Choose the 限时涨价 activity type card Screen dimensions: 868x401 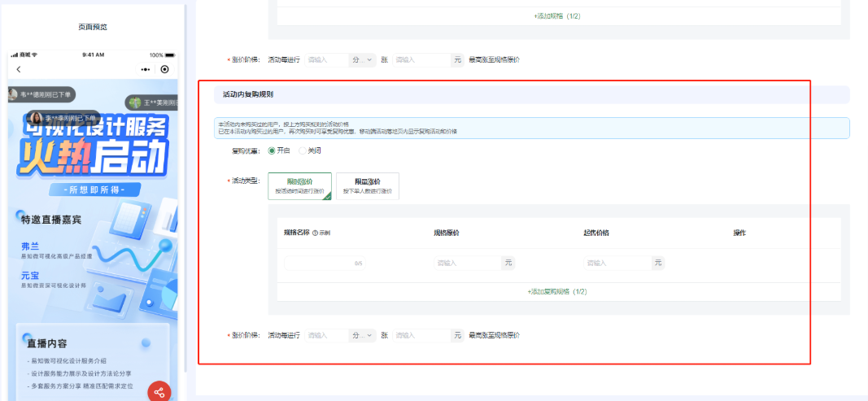tap(299, 186)
